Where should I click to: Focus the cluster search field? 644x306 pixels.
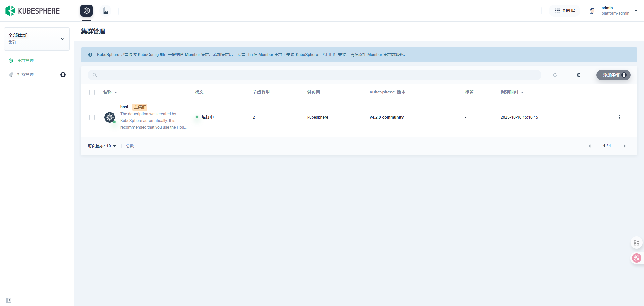tap(314, 75)
